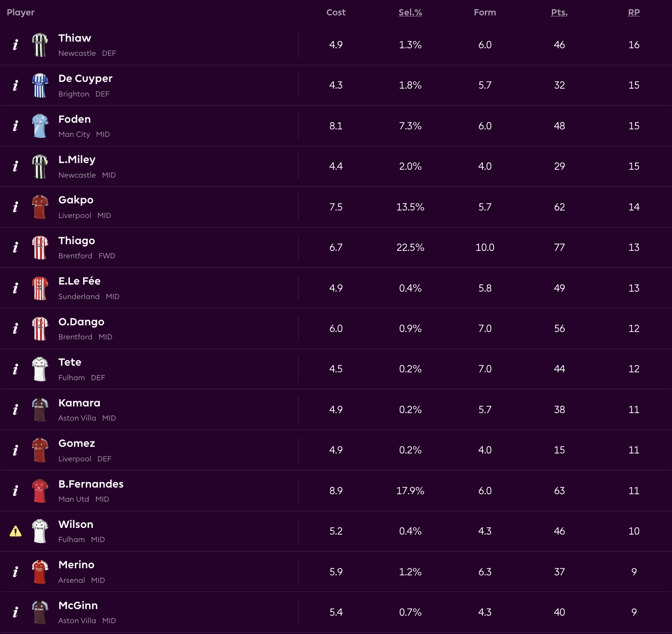672x634 pixels.
Task: Click the Cost column header
Action: tap(336, 12)
